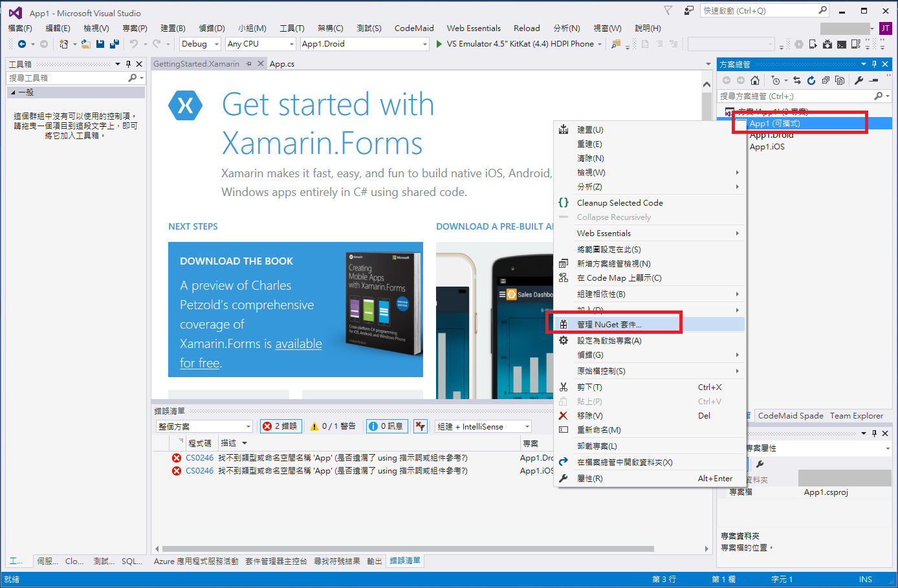Open the notifications flag in the title bar

668,10
